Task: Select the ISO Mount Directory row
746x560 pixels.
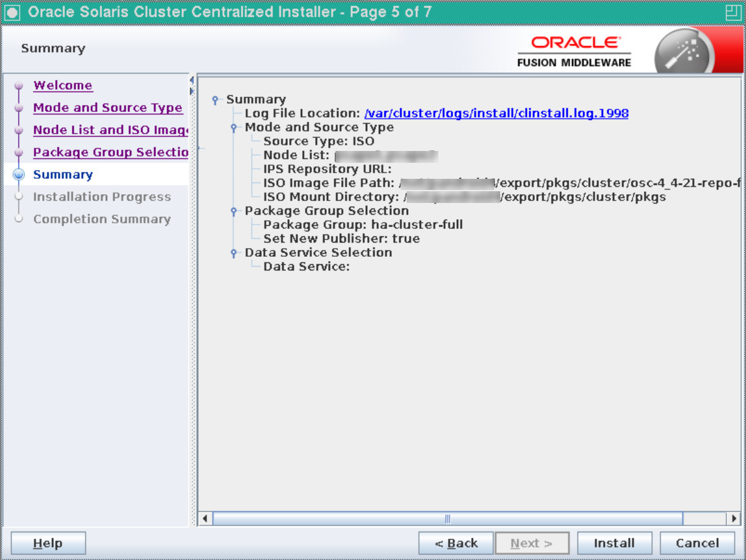Action: click(464, 197)
